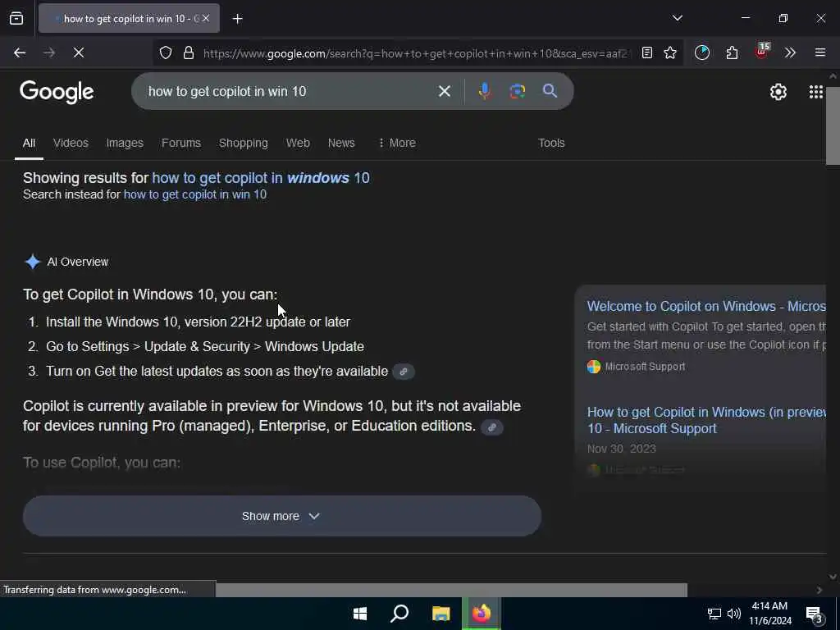
Task: Open volume control tray icon
Action: tap(734, 614)
